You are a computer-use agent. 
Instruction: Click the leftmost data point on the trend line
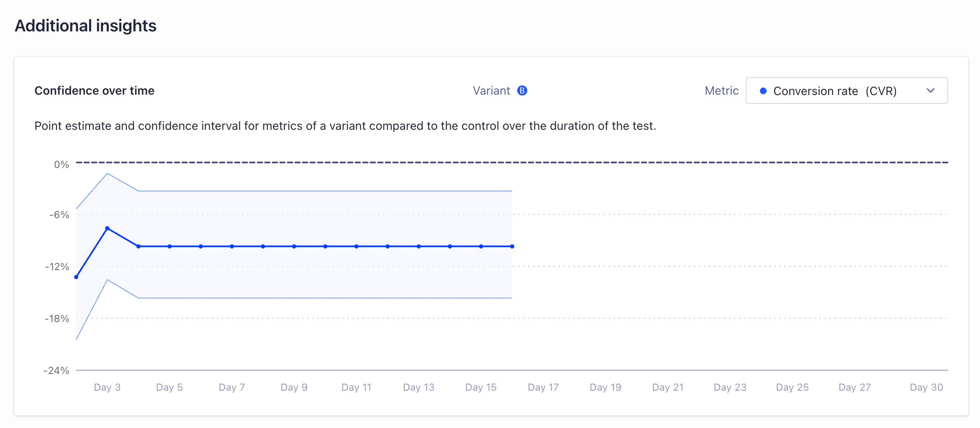(76, 277)
